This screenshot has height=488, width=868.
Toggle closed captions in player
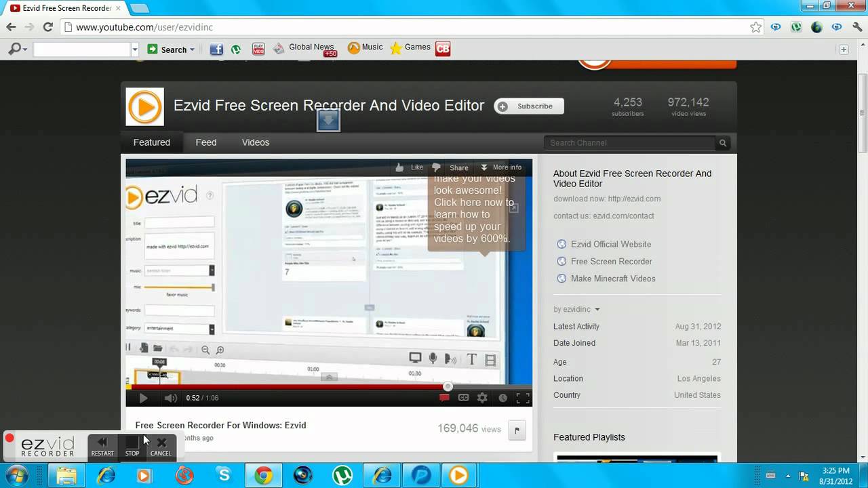[463, 398]
